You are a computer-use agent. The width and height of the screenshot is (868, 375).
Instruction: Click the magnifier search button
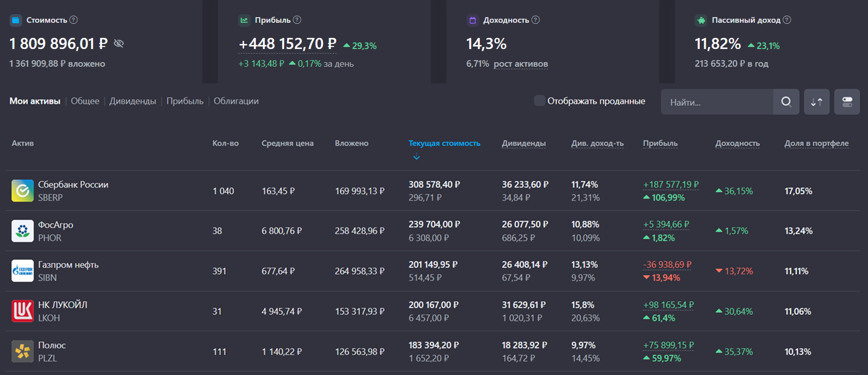click(786, 102)
